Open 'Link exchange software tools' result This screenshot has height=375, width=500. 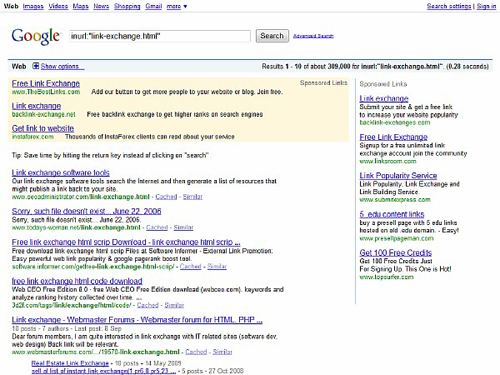pos(61,173)
